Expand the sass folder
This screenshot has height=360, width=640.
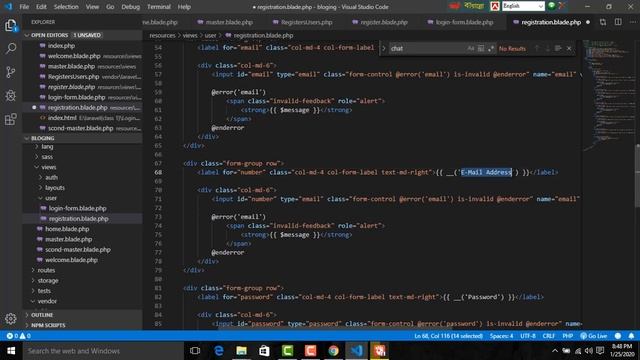click(47, 157)
